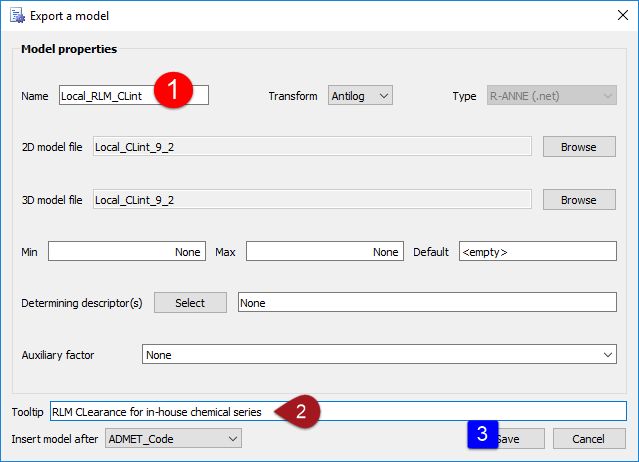Click the Transform label

pos(293,96)
